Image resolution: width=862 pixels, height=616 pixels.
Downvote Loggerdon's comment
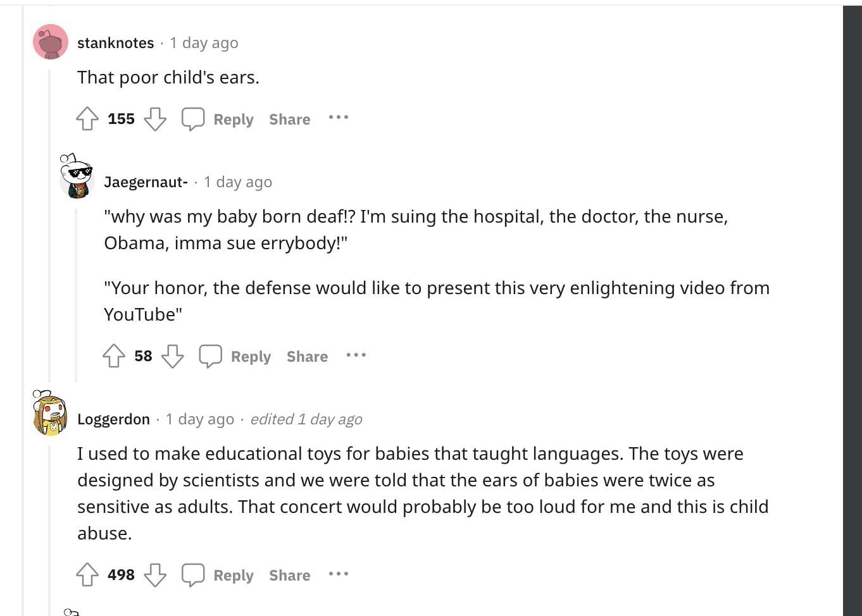coord(155,575)
